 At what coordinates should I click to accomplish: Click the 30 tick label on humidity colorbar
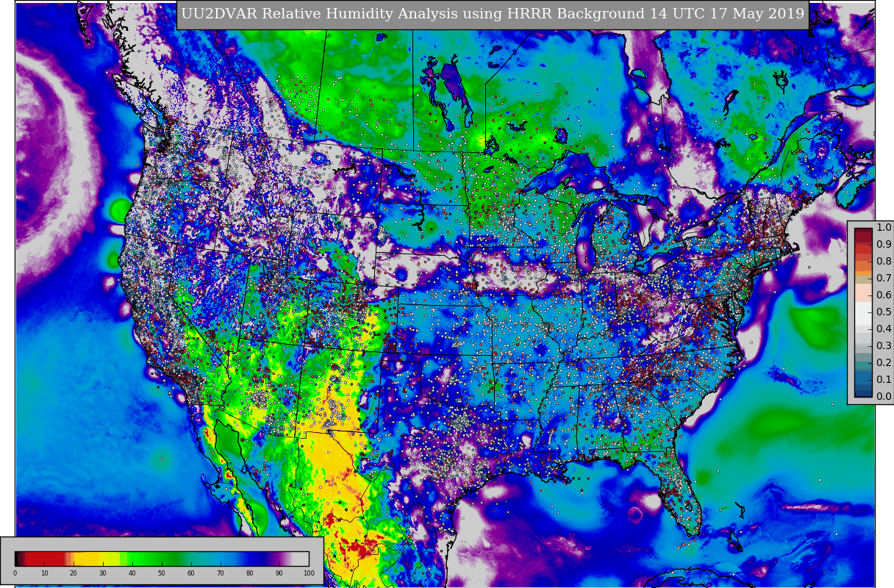[103, 573]
